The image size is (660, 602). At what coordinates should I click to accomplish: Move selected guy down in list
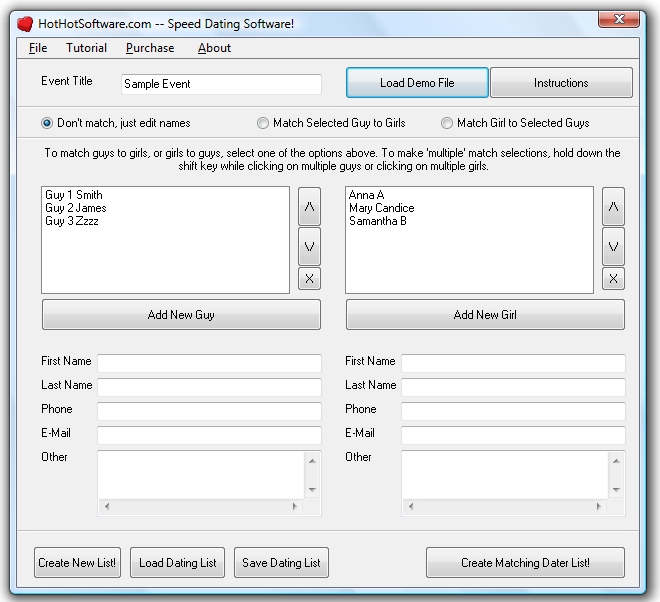(310, 246)
